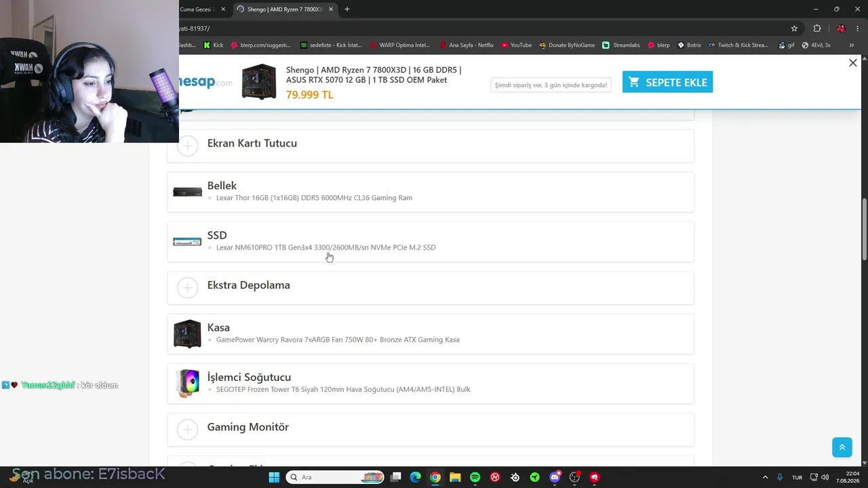The image size is (868, 488).
Task: Open the network icon in system tray
Action: [814, 477]
